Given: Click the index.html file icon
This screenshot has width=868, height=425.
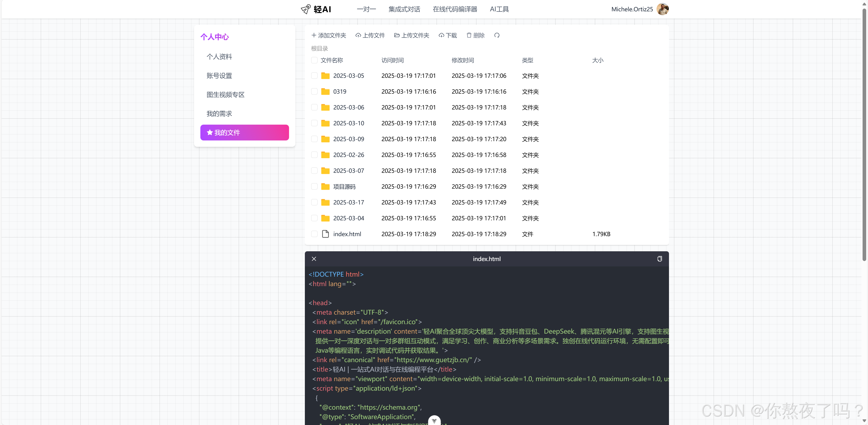Looking at the screenshot, I should coord(325,234).
